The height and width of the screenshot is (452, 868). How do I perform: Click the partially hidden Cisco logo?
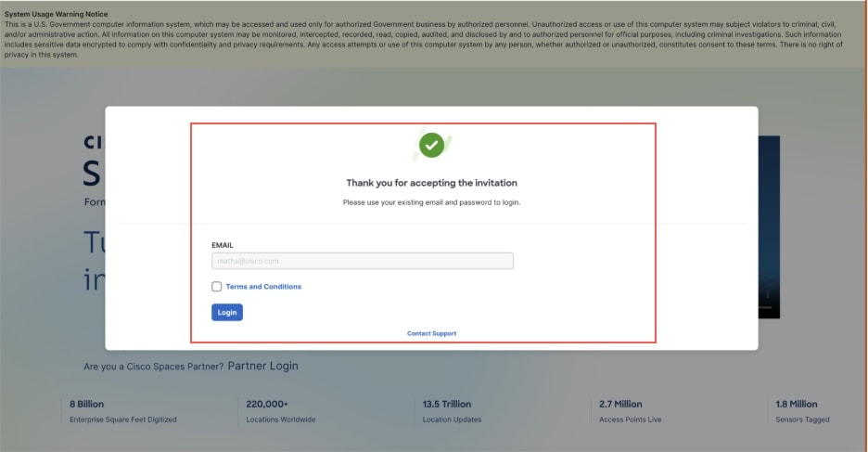pos(94,143)
